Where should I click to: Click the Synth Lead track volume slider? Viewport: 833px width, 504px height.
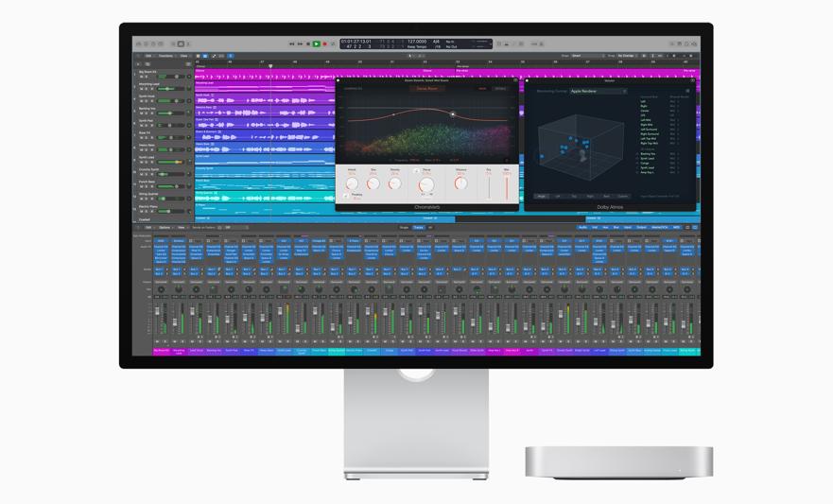(x=171, y=162)
